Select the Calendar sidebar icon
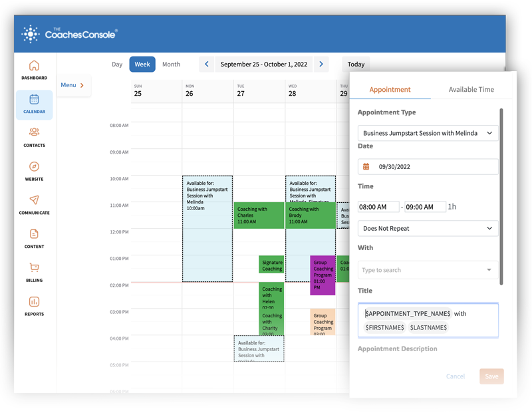 [34, 99]
